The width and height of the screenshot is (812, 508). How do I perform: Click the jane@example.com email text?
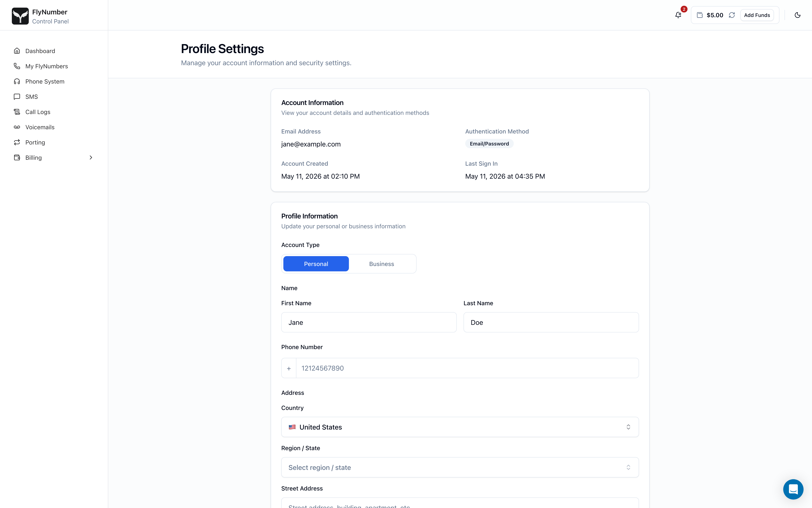coord(311,144)
